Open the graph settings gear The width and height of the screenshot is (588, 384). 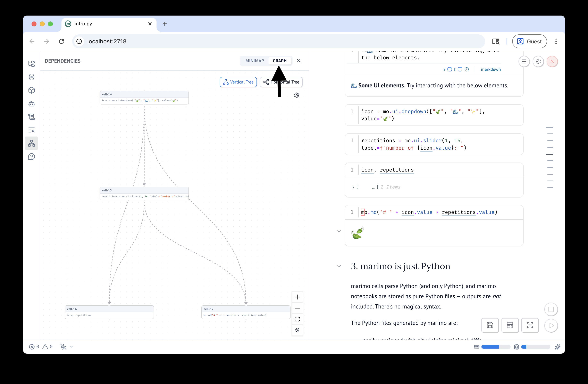297,95
